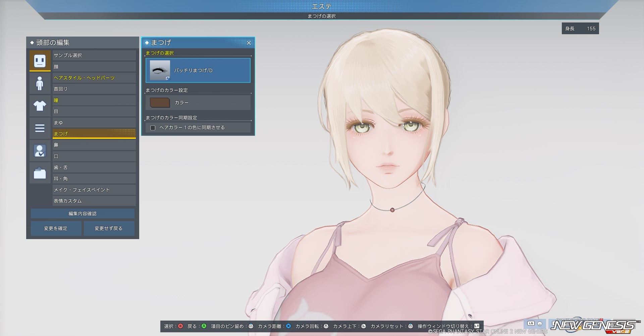Image resolution: width=644 pixels, height=336 pixels.
Task: Open メイク・フェイスペイント menu entry
Action: (x=94, y=190)
